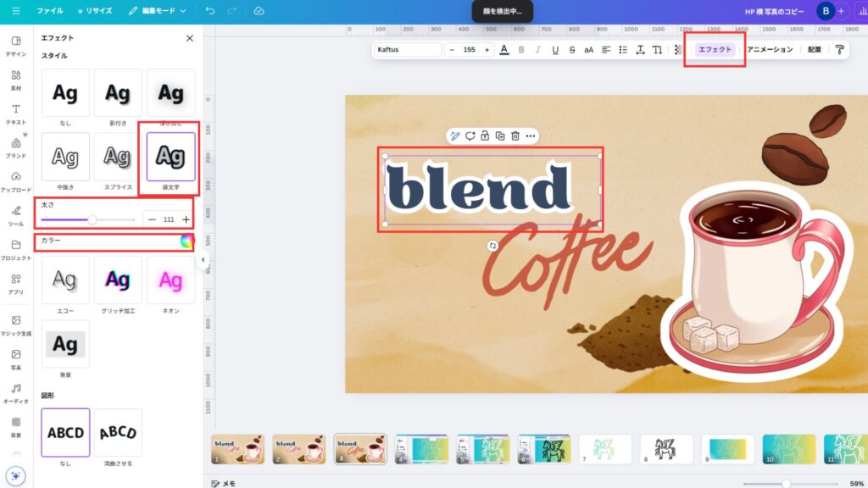Close the エフェクト panel

pos(189,38)
